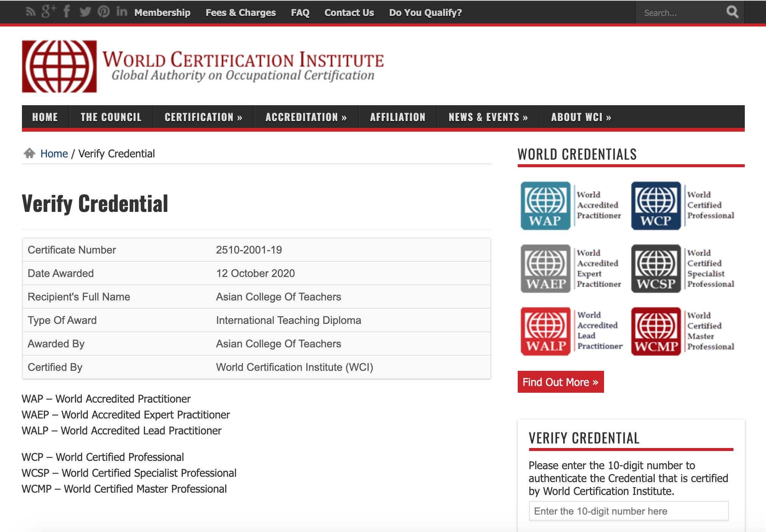
Task: Expand the Certification menu
Action: 203,117
